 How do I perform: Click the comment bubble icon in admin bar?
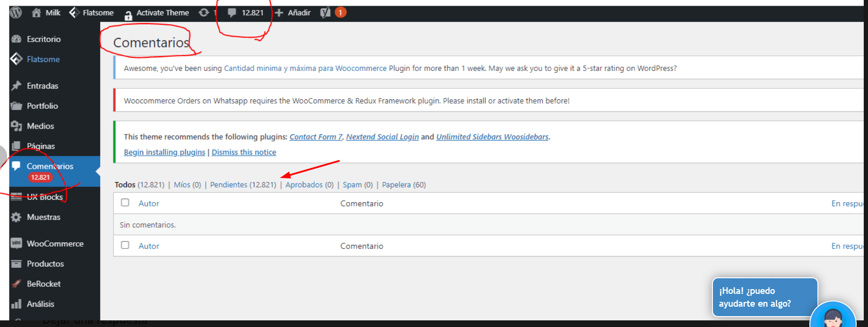[232, 13]
